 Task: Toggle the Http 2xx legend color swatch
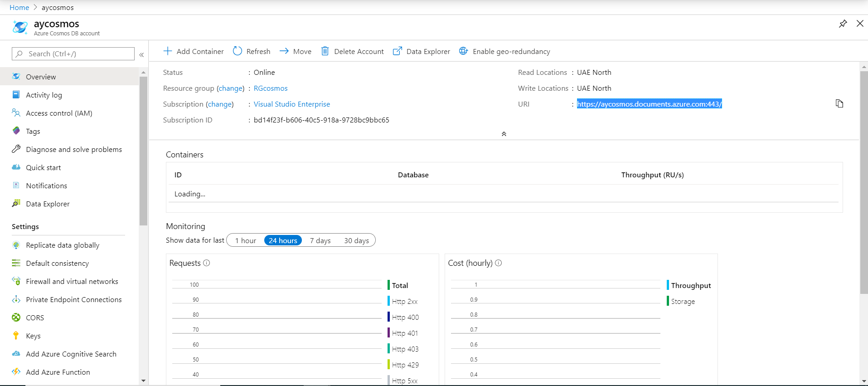pyautogui.click(x=389, y=301)
